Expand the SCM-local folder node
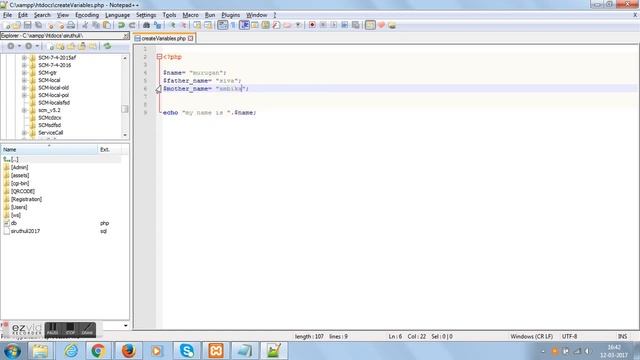Screen dimensions: 640x360 [x=24, y=80]
